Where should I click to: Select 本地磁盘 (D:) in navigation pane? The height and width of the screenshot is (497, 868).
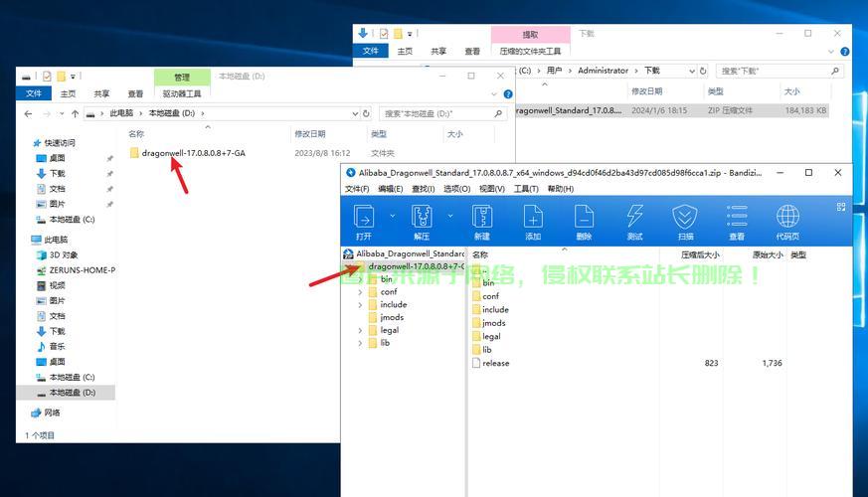(66, 393)
